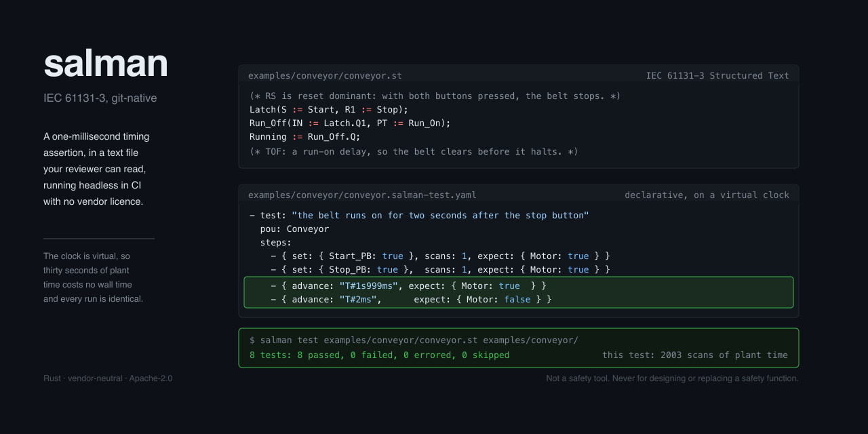Select the IEC 61131-3, git-native subtitle
The width and height of the screenshot is (868, 434).
pos(100,98)
